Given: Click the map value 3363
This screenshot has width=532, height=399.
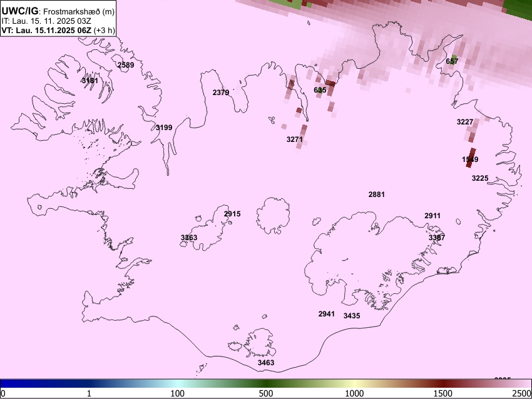Looking at the screenshot, I should 189,237.
